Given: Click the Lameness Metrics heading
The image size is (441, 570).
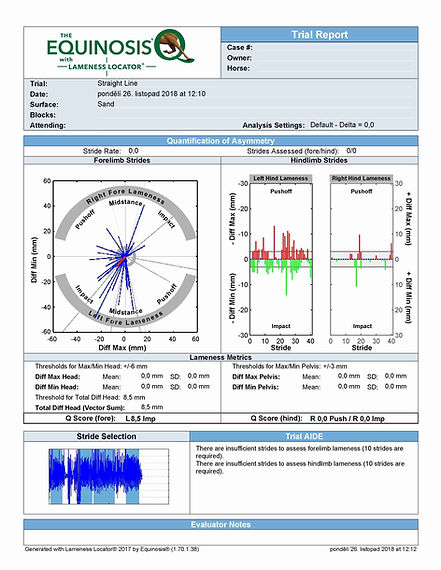Looking at the screenshot, I should tap(221, 357).
